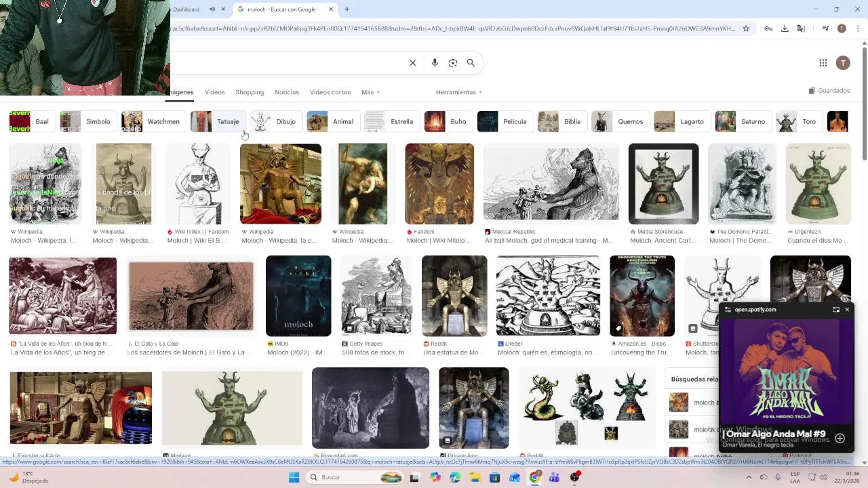Open Copilot from the taskbar
The width and height of the screenshot is (868, 488).
(x=435, y=478)
